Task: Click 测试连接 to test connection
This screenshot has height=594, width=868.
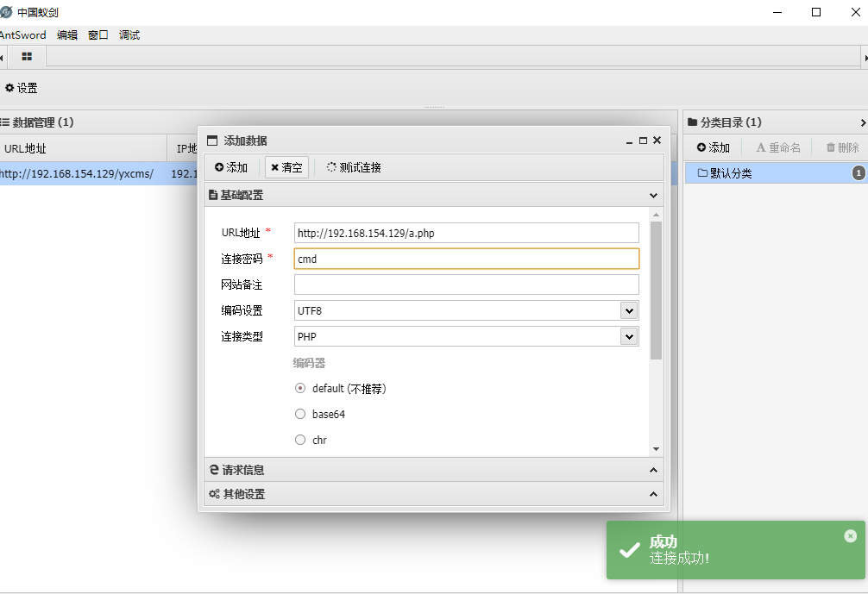Action: tap(354, 167)
